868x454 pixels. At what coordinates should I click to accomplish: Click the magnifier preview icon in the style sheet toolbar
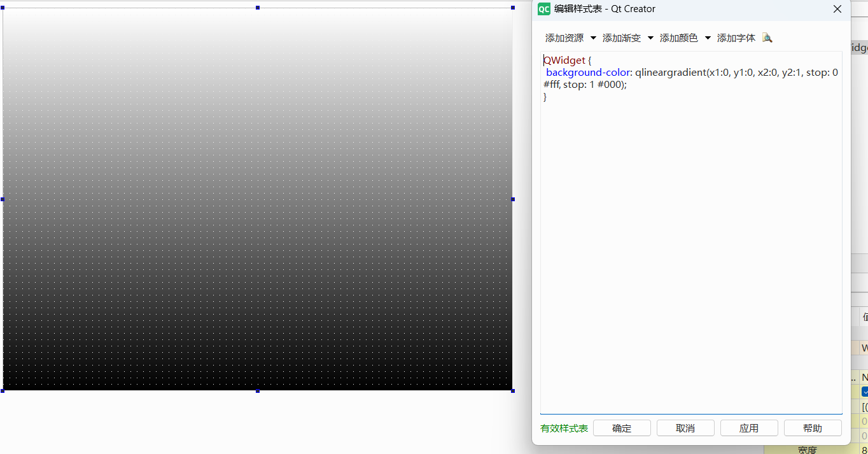point(767,38)
